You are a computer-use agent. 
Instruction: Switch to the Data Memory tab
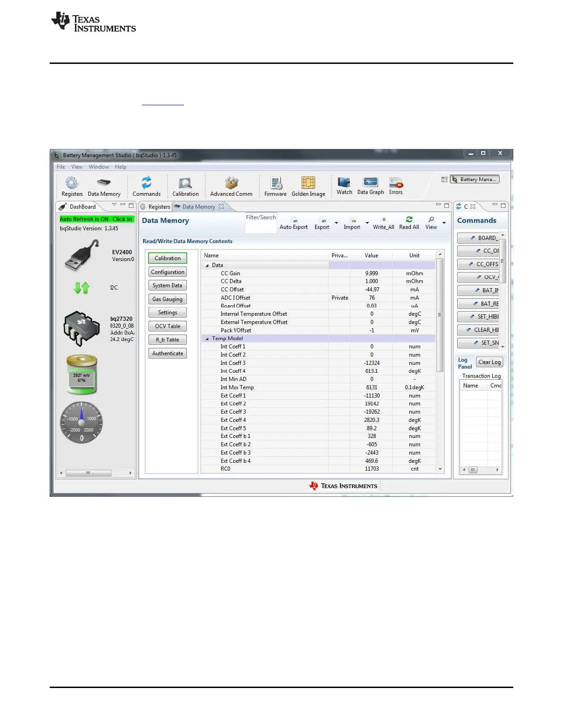click(x=199, y=207)
